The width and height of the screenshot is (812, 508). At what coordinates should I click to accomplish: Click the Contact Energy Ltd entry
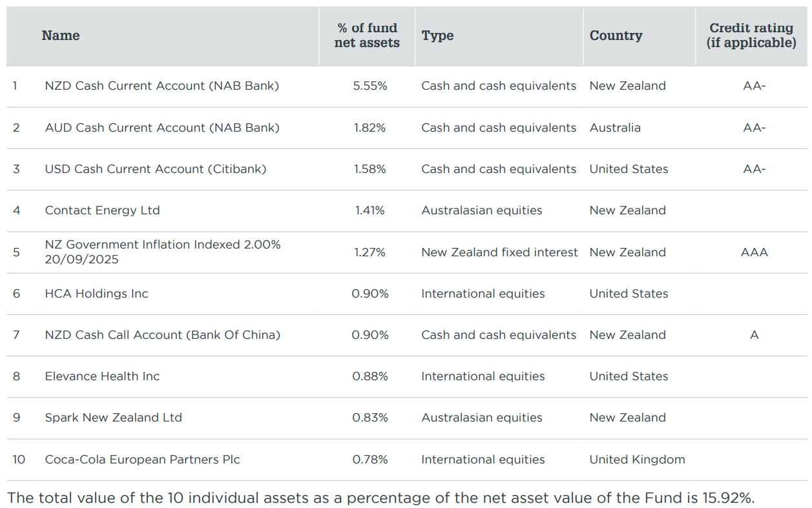pyautogui.click(x=102, y=210)
